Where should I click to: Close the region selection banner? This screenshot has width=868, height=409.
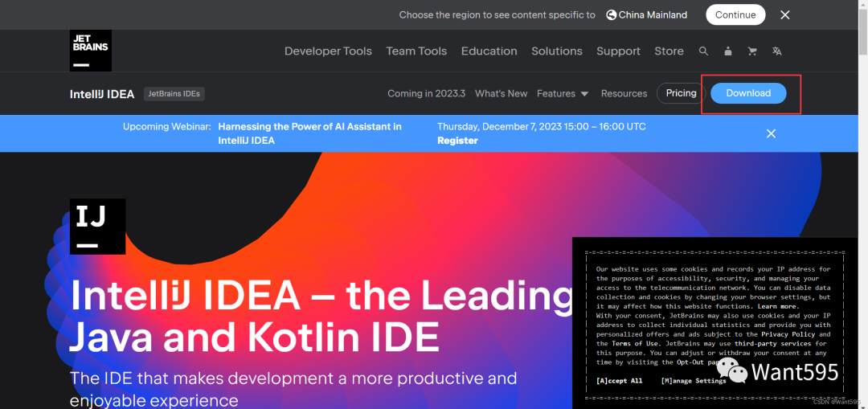[785, 15]
